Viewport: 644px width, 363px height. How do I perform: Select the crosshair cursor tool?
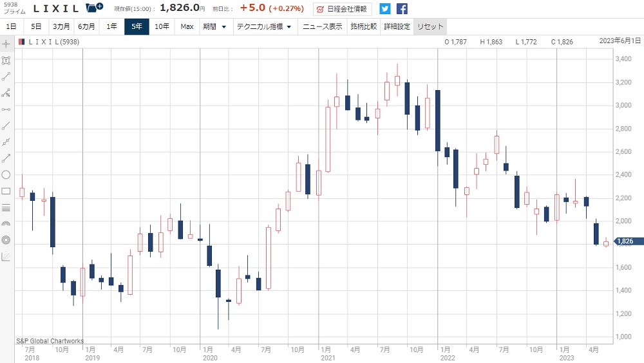6,44
